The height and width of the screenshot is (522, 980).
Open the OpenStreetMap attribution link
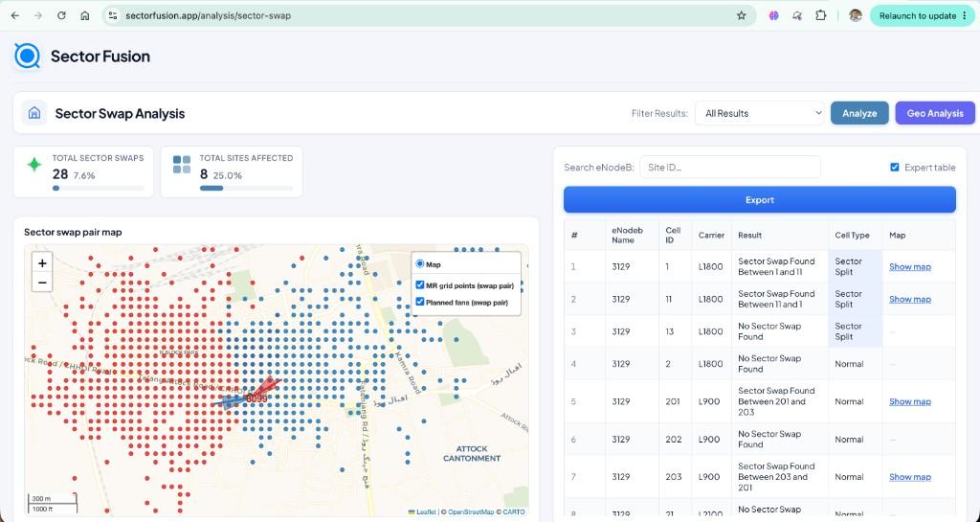click(471, 512)
